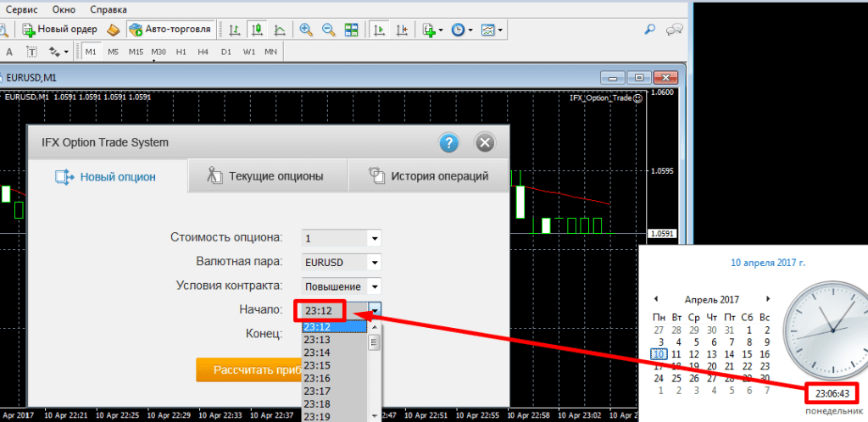Tile chart windows with the grid icon

pyautogui.click(x=351, y=30)
